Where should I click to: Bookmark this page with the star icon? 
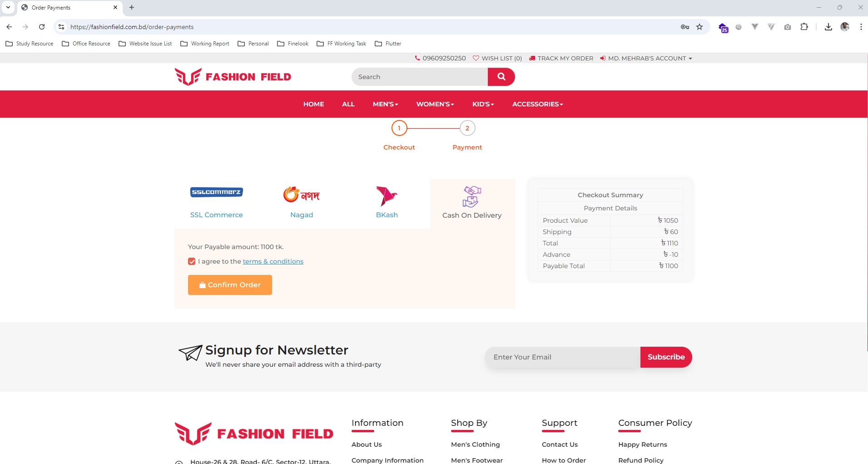pos(699,27)
